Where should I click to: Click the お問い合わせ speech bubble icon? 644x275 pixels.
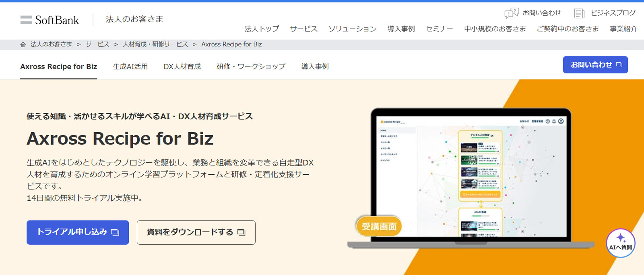tap(511, 13)
